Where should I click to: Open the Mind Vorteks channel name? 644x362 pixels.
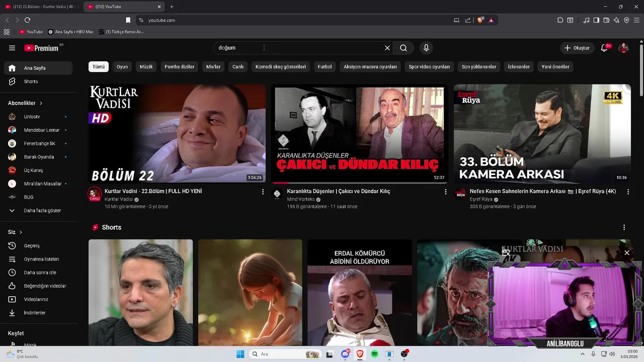300,199
